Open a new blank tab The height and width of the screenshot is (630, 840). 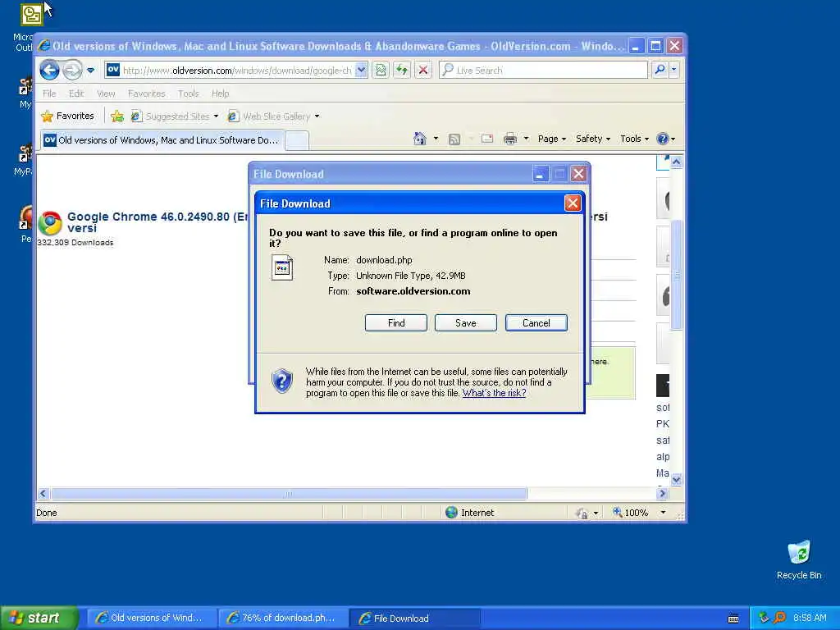pyautogui.click(x=297, y=141)
